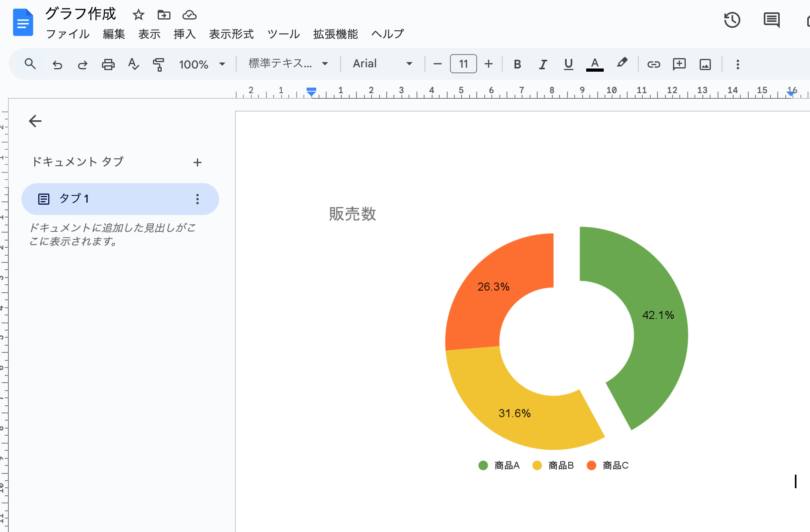810x532 pixels.
Task: Star the グラフ作成 document
Action: [x=138, y=15]
